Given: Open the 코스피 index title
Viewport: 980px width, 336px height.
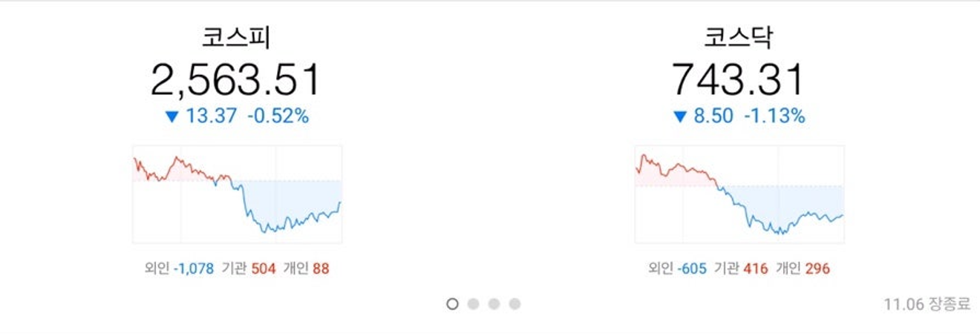Looking at the screenshot, I should tap(236, 37).
